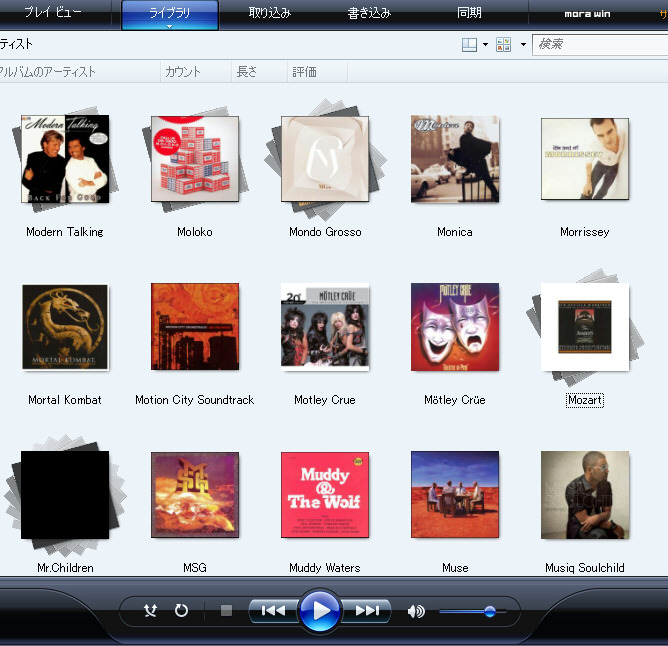Sort by カウント column header
The width and height of the screenshot is (668, 646).
pyautogui.click(x=196, y=72)
